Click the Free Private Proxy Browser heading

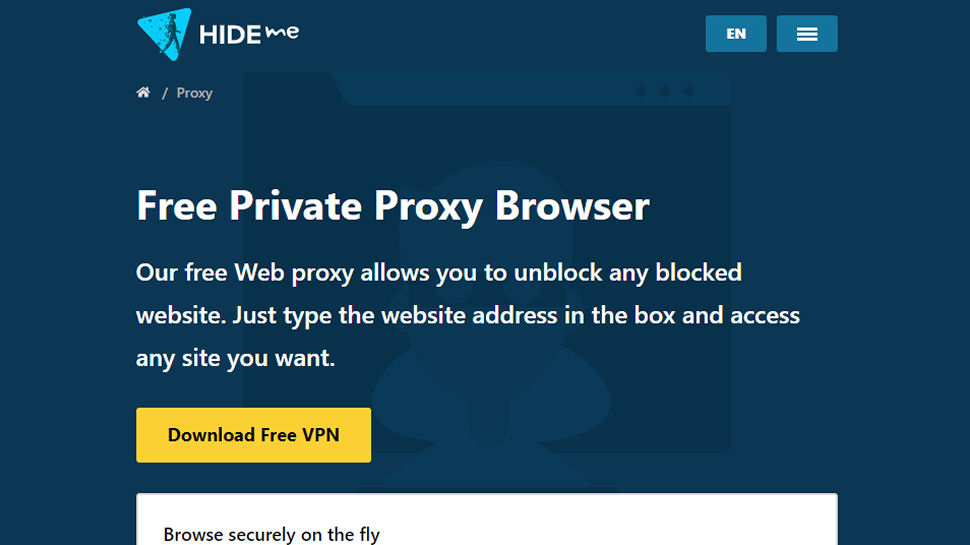(x=393, y=206)
